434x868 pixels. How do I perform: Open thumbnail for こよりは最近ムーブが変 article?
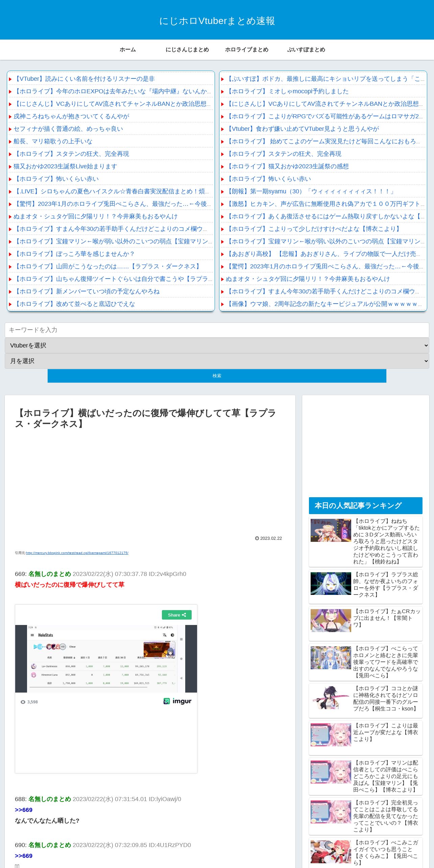pyautogui.click(x=331, y=735)
